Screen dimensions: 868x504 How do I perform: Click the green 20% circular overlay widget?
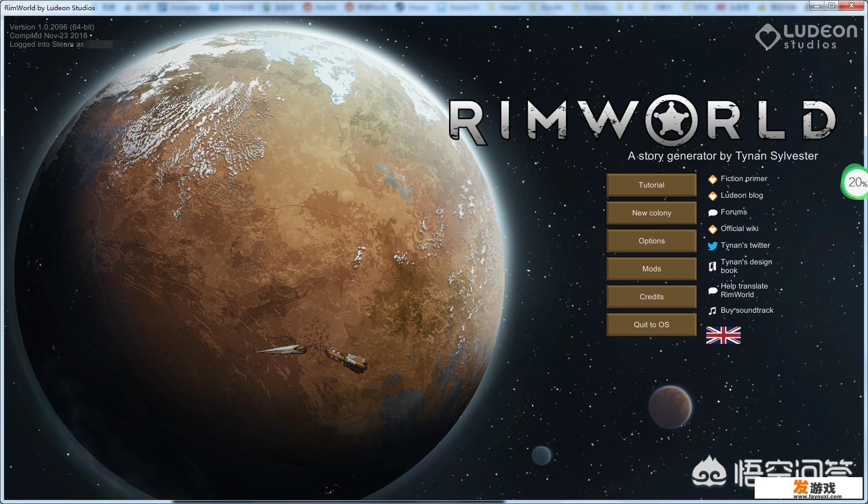pos(855,183)
